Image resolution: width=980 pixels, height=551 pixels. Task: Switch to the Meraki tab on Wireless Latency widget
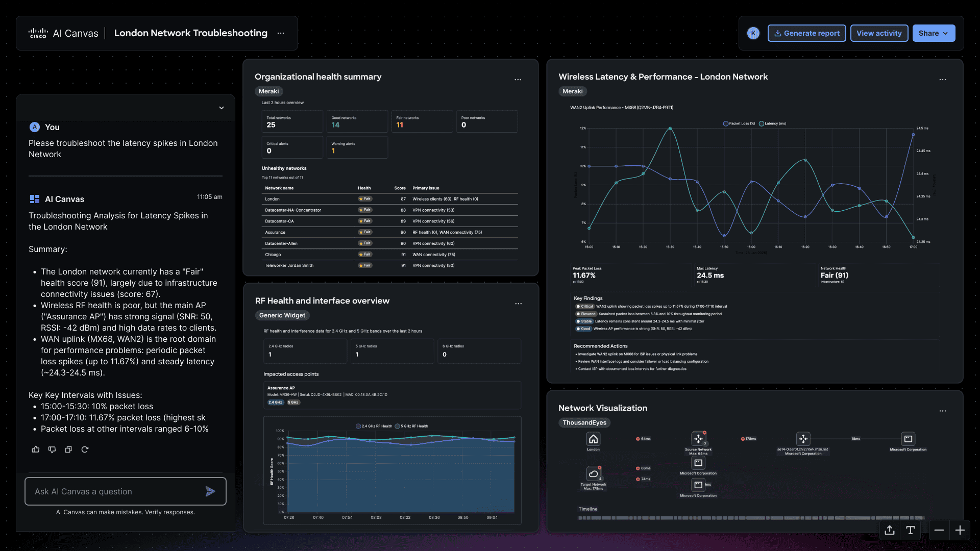coord(572,91)
